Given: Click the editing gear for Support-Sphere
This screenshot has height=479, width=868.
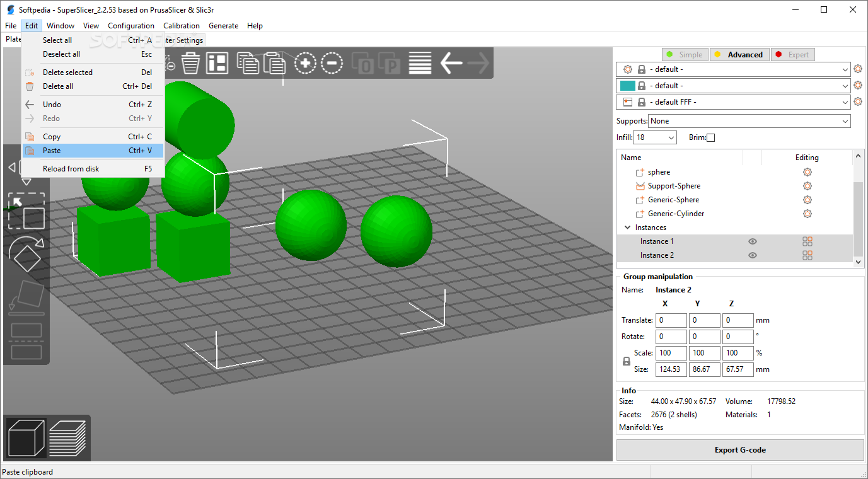Looking at the screenshot, I should click(x=807, y=186).
